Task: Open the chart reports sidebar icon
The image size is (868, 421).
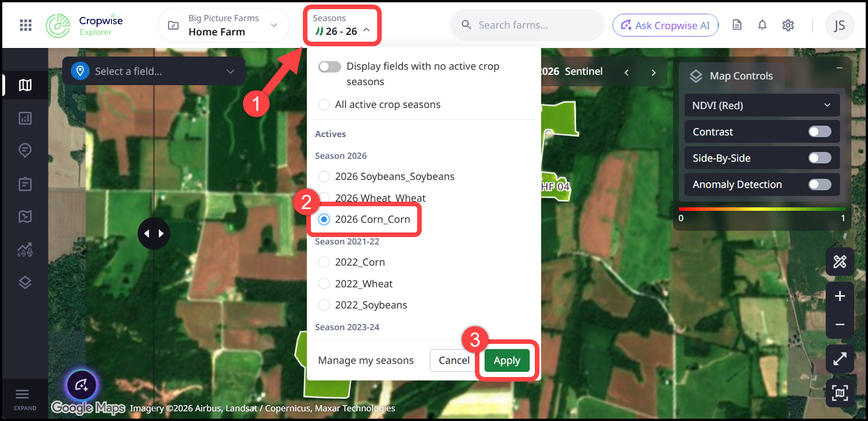Action: (25, 118)
